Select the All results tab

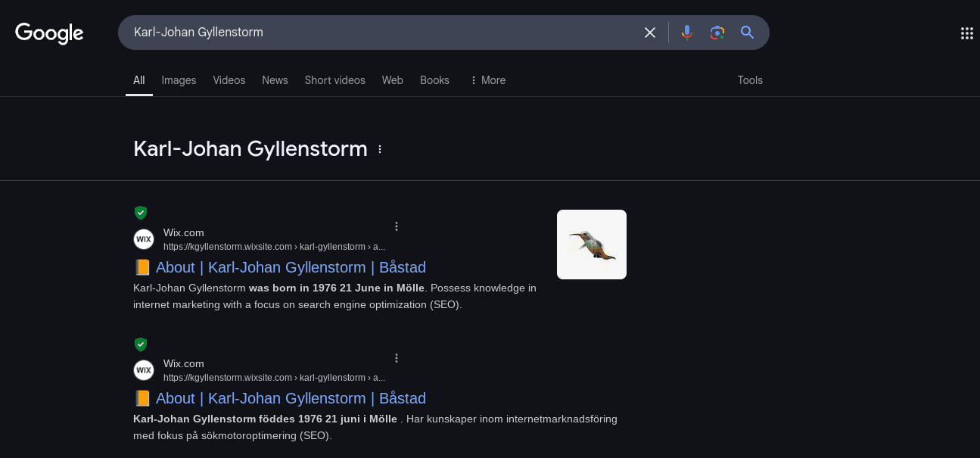point(139,80)
